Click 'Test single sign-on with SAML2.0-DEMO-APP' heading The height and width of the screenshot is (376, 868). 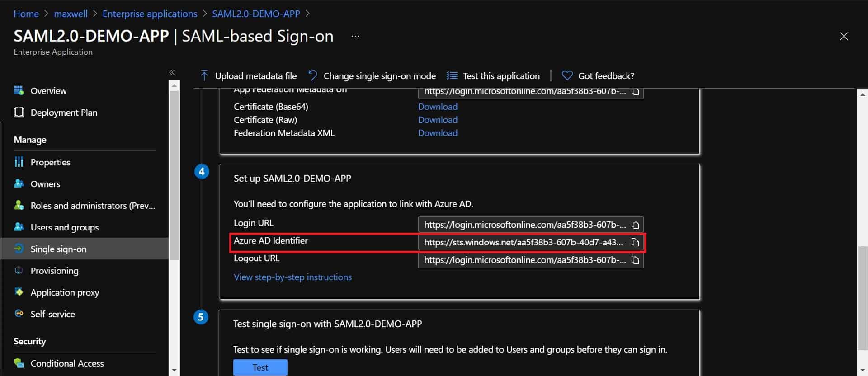click(327, 324)
